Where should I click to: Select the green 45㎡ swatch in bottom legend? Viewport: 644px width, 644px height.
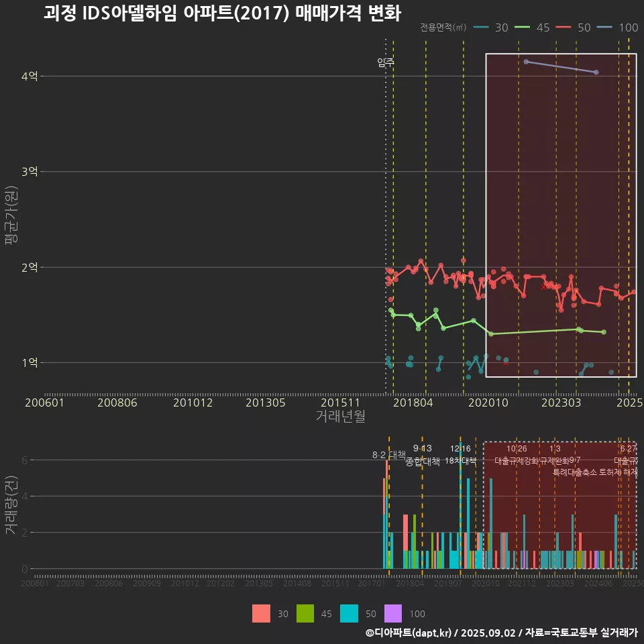click(305, 614)
